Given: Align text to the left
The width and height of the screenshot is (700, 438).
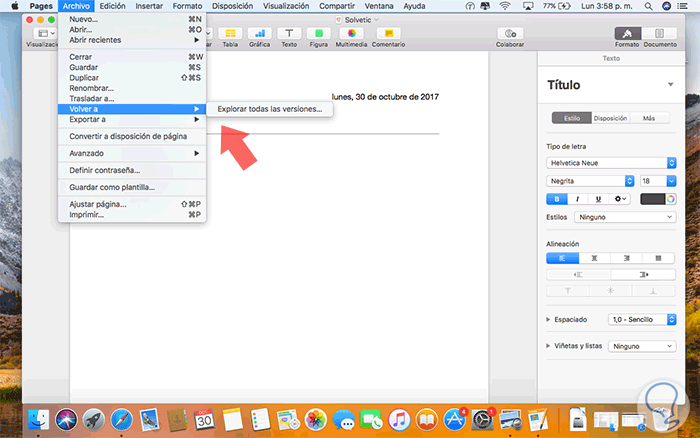Looking at the screenshot, I should (562, 258).
